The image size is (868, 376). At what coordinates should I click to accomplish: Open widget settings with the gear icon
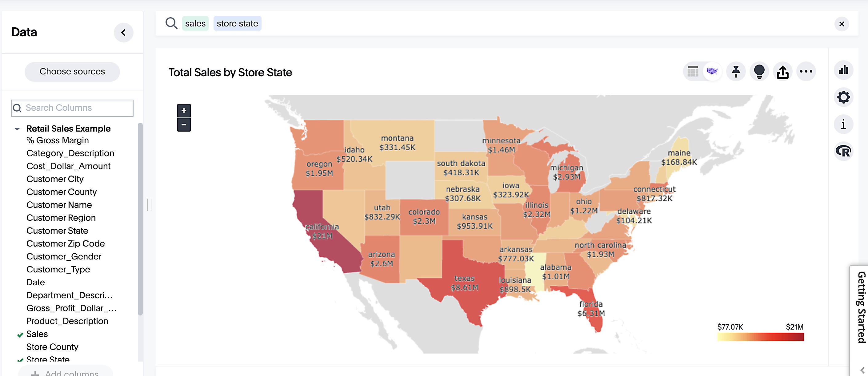pyautogui.click(x=843, y=97)
